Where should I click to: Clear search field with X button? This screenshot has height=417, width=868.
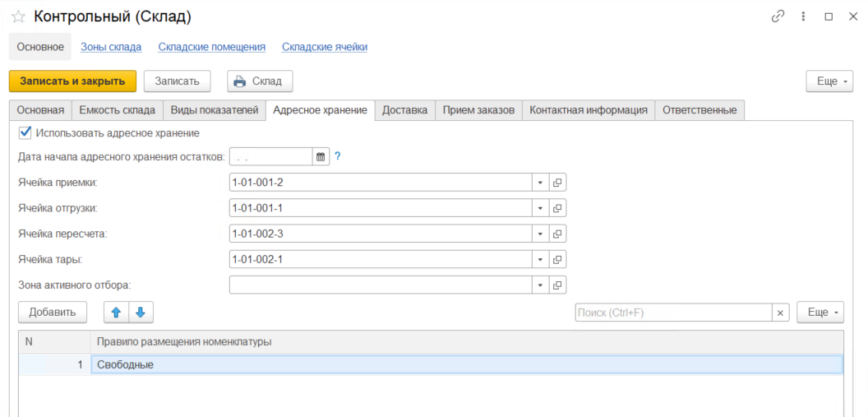point(780,313)
